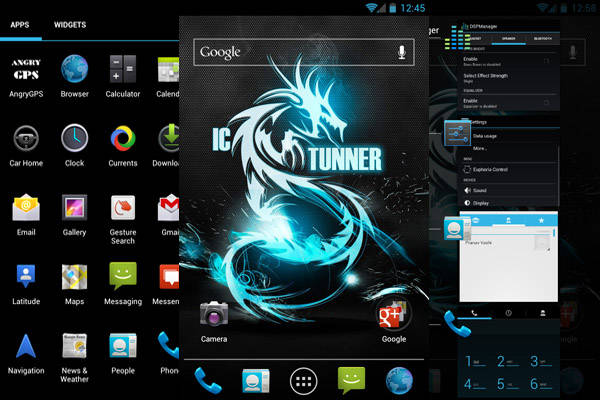The image size is (600, 400).
Task: Switch to the APPS tab
Action: [20, 25]
